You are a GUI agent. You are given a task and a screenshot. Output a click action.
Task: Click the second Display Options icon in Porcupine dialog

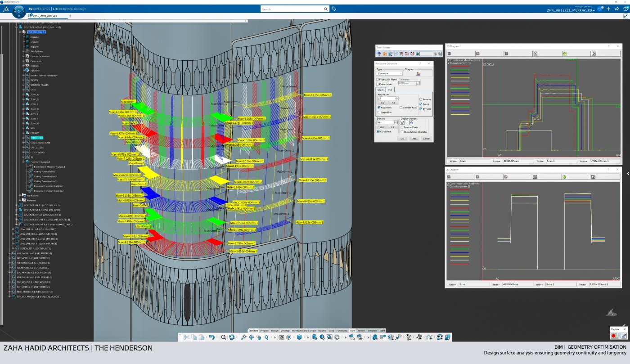pos(411,122)
